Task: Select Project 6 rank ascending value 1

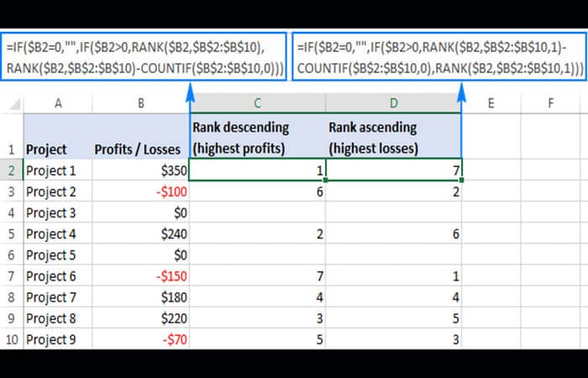Action: point(393,276)
